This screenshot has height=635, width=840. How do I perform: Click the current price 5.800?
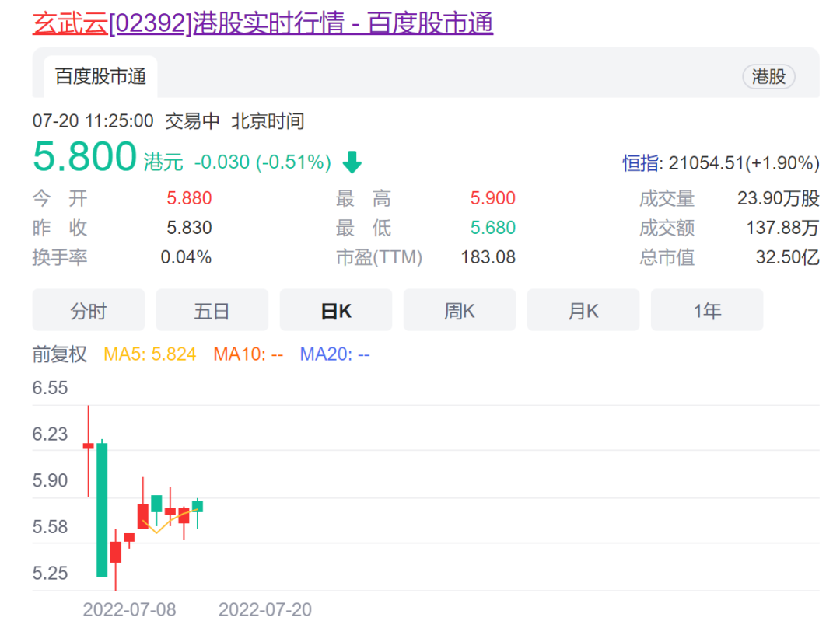[x=85, y=156]
